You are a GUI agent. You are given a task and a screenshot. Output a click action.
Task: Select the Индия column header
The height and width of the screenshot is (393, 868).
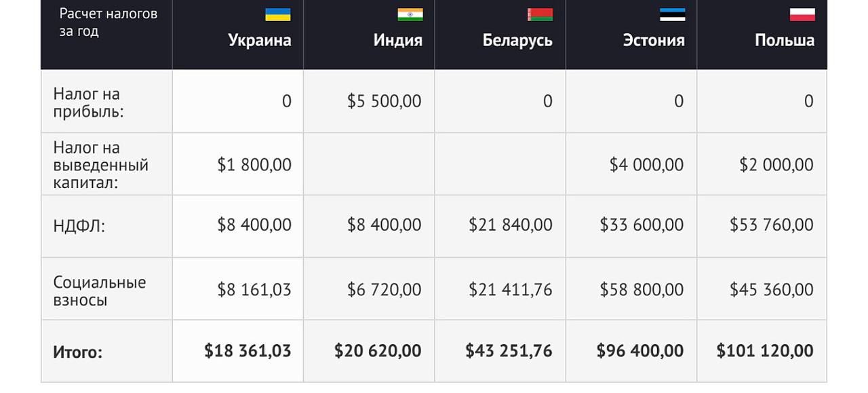click(397, 40)
